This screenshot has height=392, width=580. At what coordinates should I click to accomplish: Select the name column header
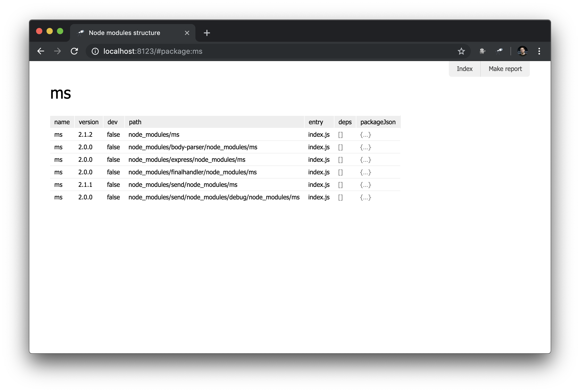[61, 122]
